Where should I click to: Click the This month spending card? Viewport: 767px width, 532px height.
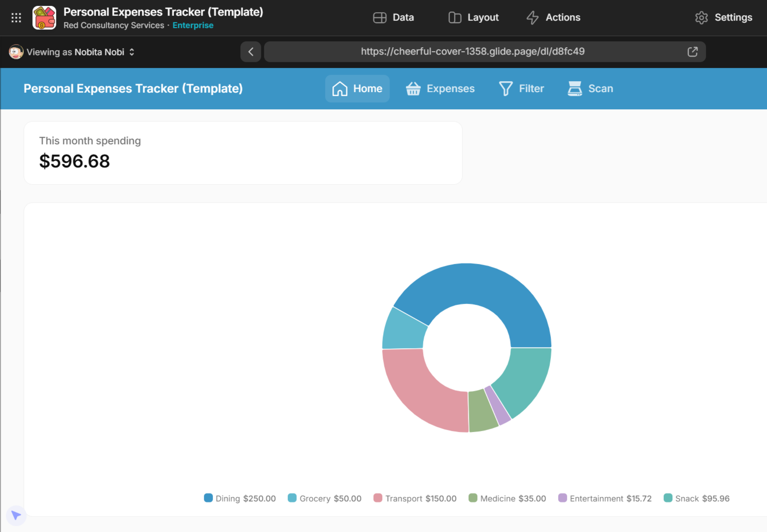tap(243, 153)
